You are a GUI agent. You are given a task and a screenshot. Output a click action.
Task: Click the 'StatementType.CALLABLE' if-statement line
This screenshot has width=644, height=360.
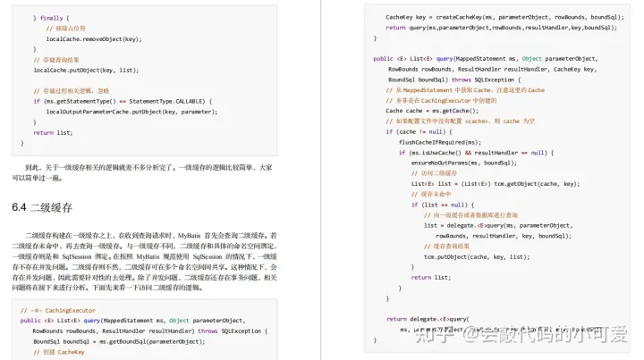(123, 101)
